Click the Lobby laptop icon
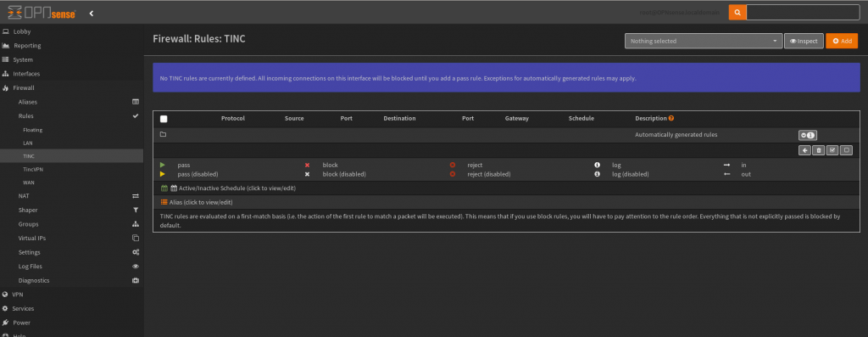The image size is (868, 337). tap(6, 31)
